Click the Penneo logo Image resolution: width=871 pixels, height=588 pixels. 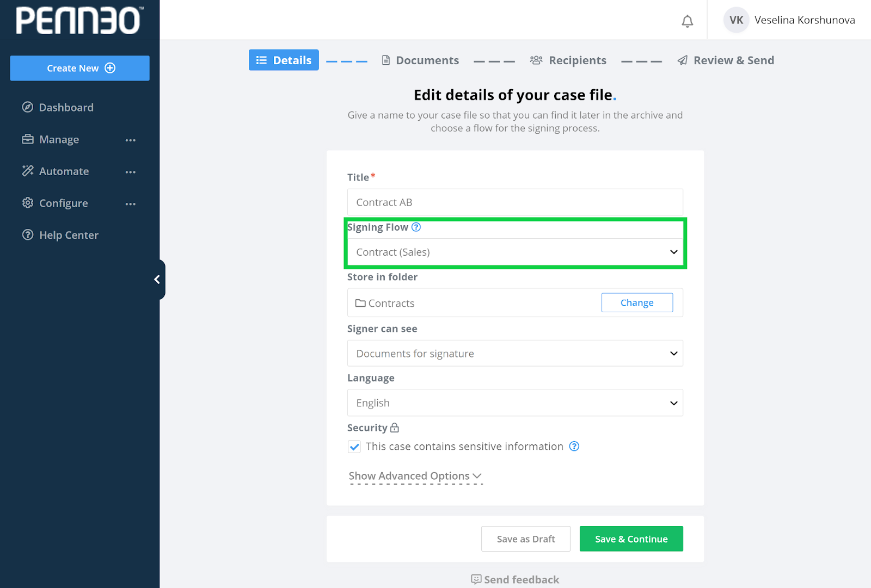79,21
